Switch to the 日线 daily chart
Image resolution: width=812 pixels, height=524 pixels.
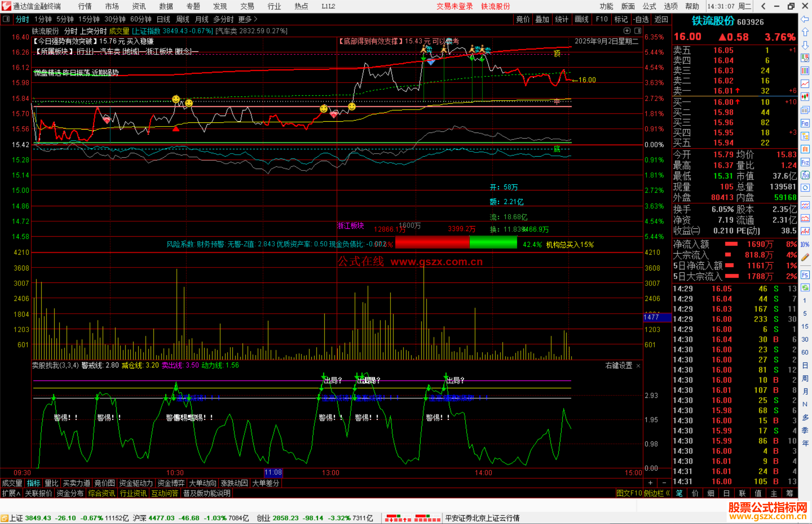point(164,19)
